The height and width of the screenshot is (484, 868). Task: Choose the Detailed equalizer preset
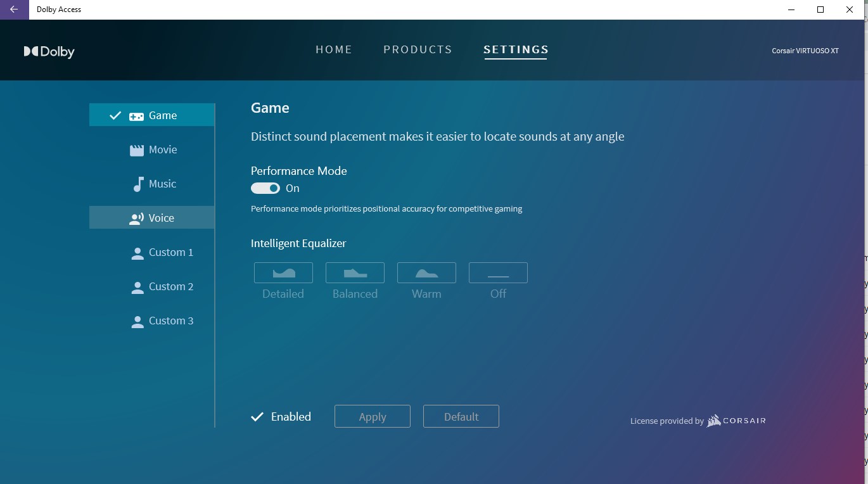point(283,272)
